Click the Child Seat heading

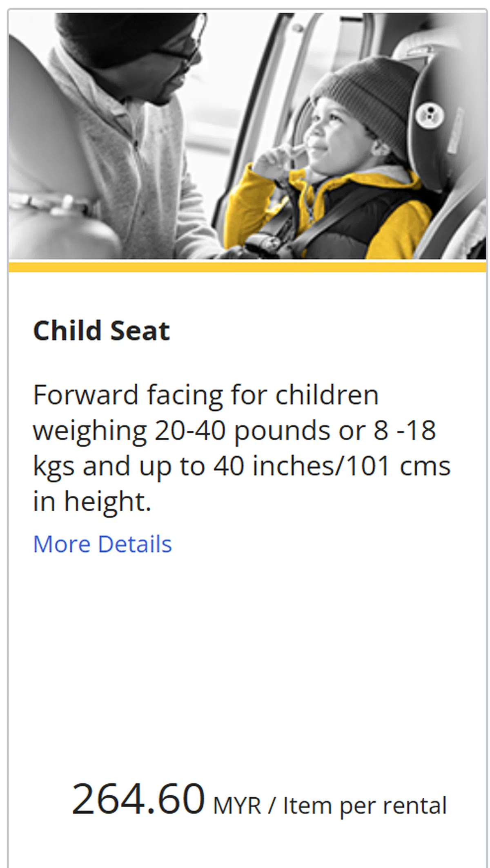click(x=101, y=331)
